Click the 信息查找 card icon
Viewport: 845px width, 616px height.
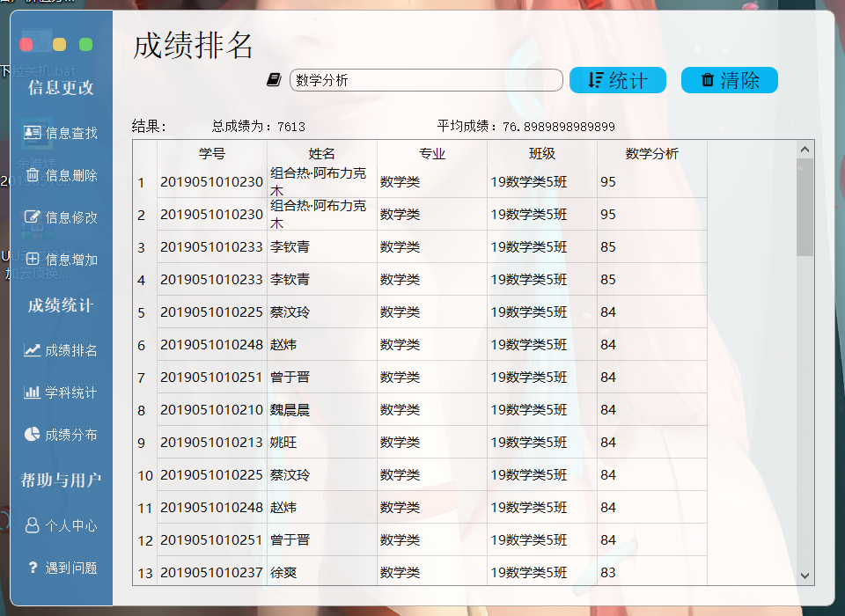tap(33, 132)
